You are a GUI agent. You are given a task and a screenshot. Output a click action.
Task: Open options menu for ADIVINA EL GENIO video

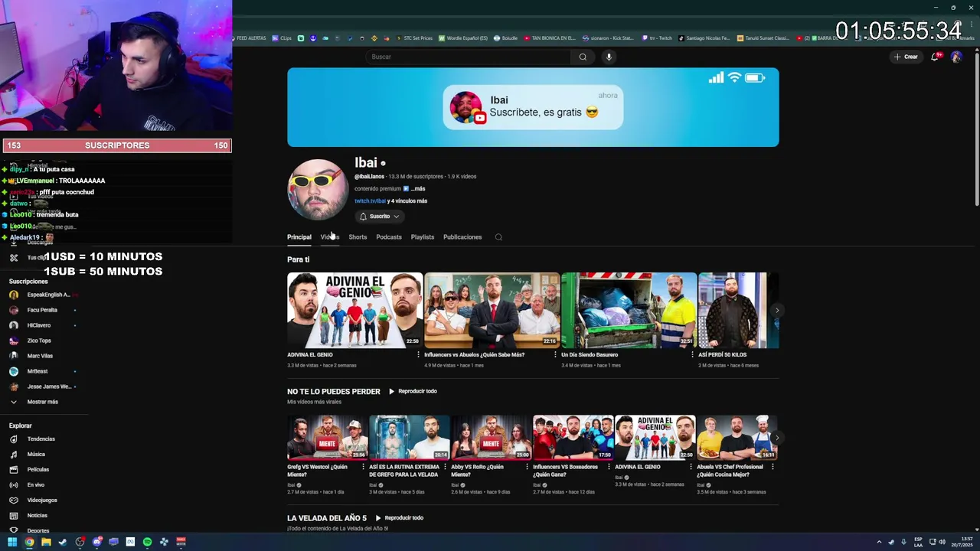[x=418, y=355]
